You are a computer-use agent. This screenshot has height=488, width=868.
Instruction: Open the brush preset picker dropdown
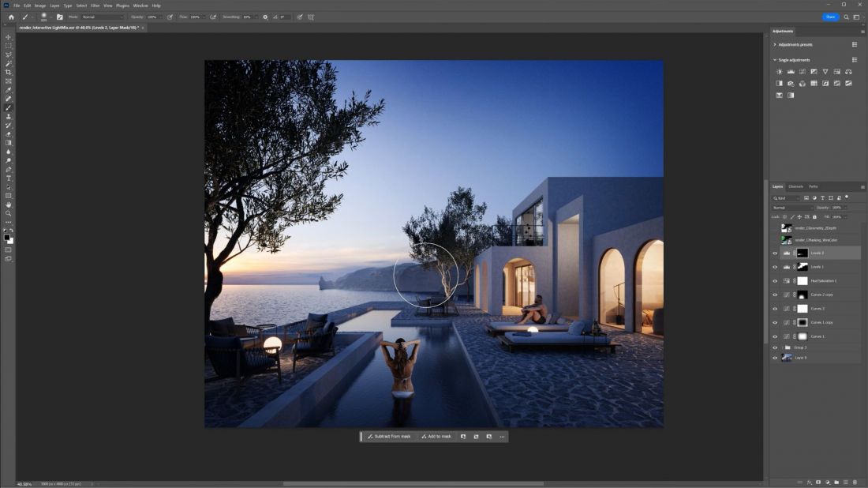(x=51, y=17)
